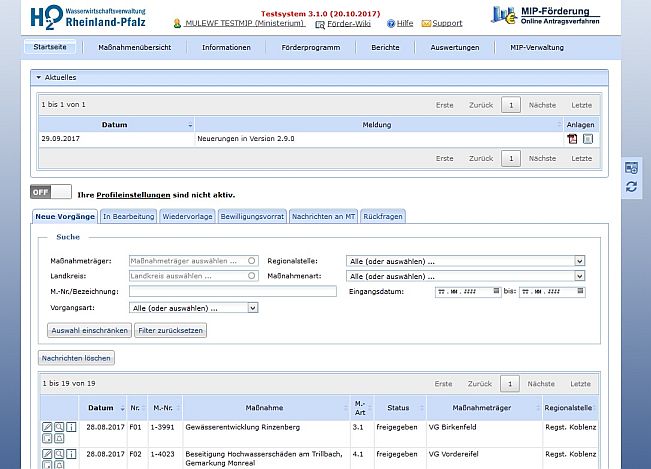
Task: Open calendar picker for Eingangsdatum start date
Action: pos(496,291)
